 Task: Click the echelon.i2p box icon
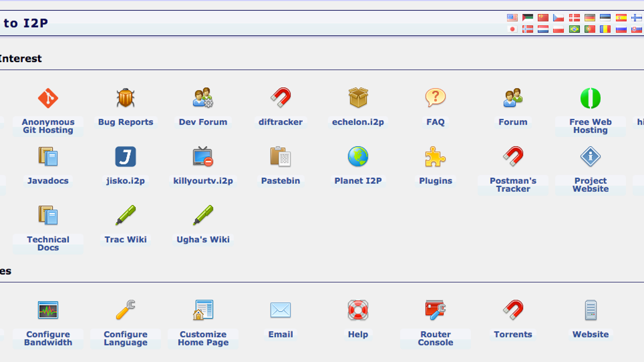click(x=358, y=98)
